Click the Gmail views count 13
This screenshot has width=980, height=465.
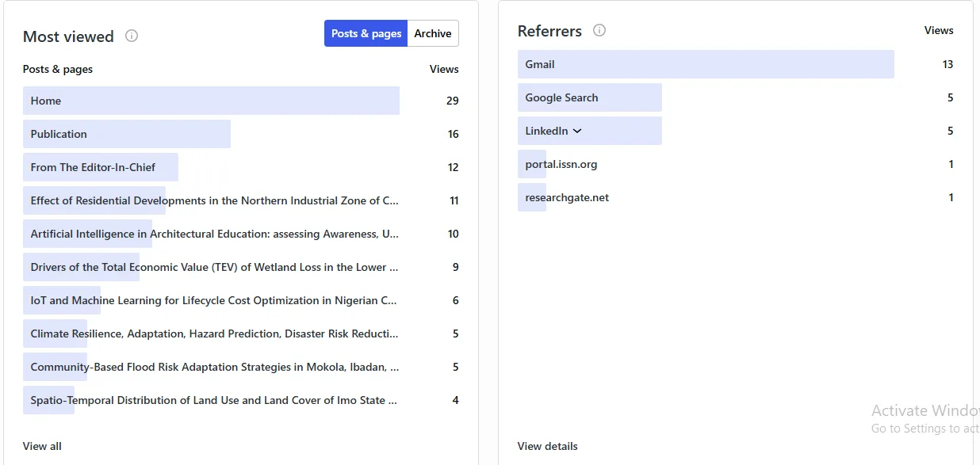(x=947, y=64)
